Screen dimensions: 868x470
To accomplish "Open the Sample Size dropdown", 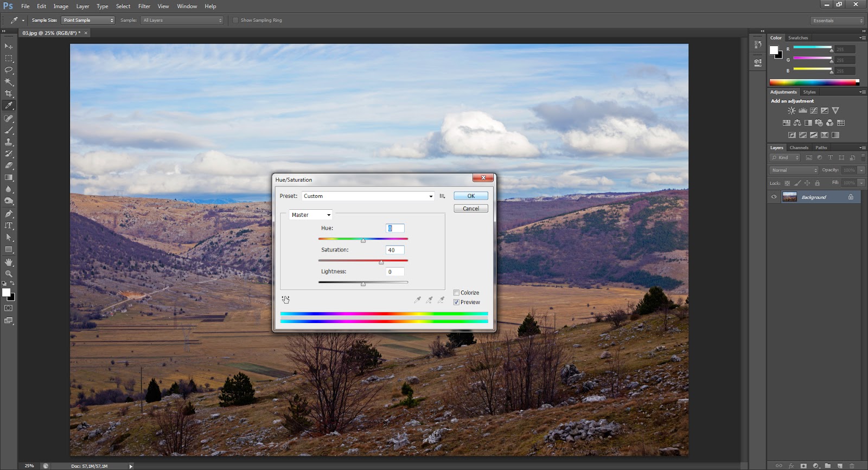I will click(x=88, y=21).
